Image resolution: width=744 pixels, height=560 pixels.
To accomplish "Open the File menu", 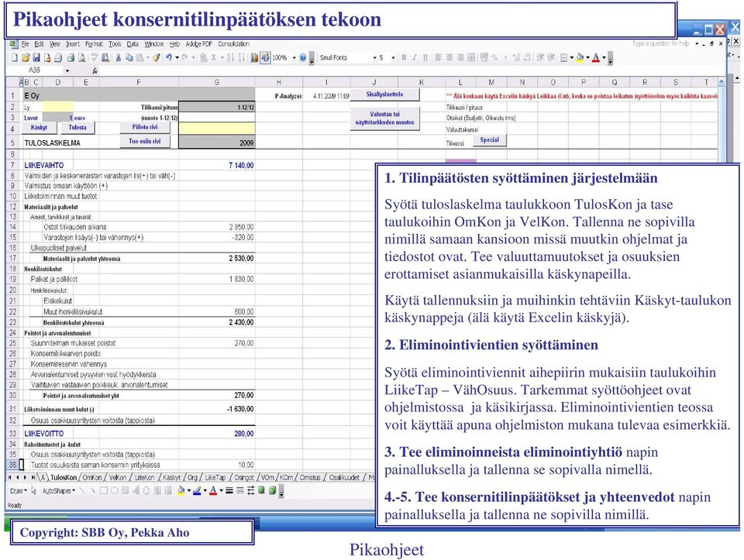I will pos(25,43).
